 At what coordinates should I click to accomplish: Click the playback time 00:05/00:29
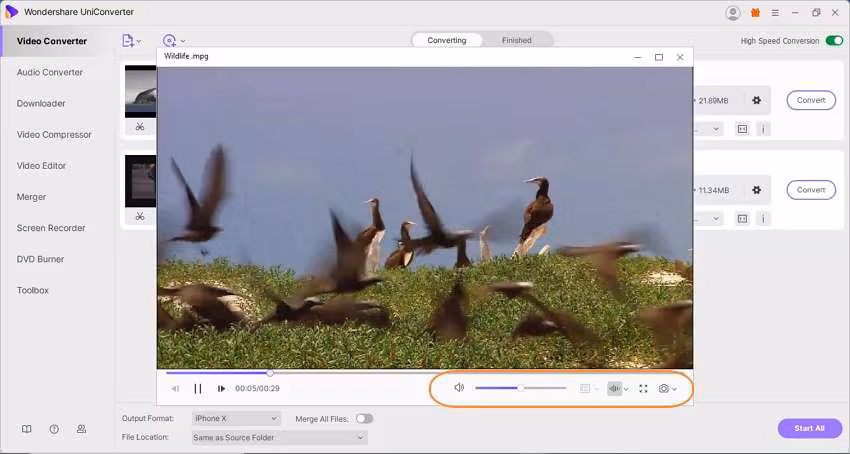pyautogui.click(x=257, y=389)
